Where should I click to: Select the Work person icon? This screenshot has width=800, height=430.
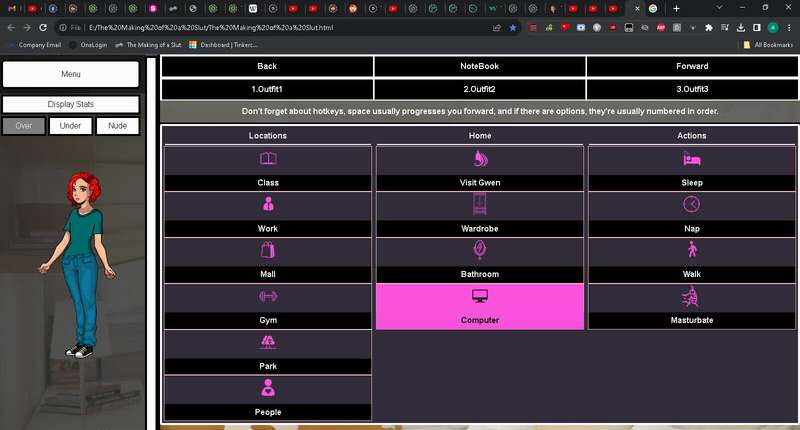pos(268,204)
